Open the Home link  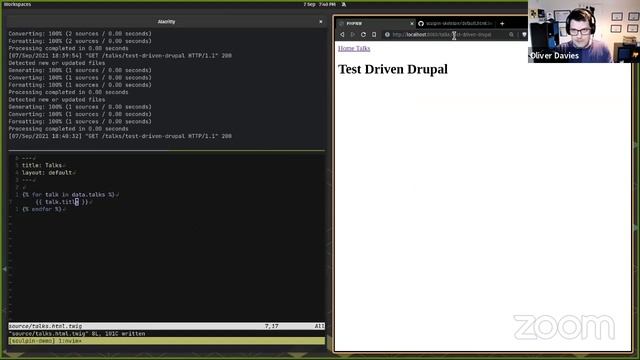click(346, 48)
